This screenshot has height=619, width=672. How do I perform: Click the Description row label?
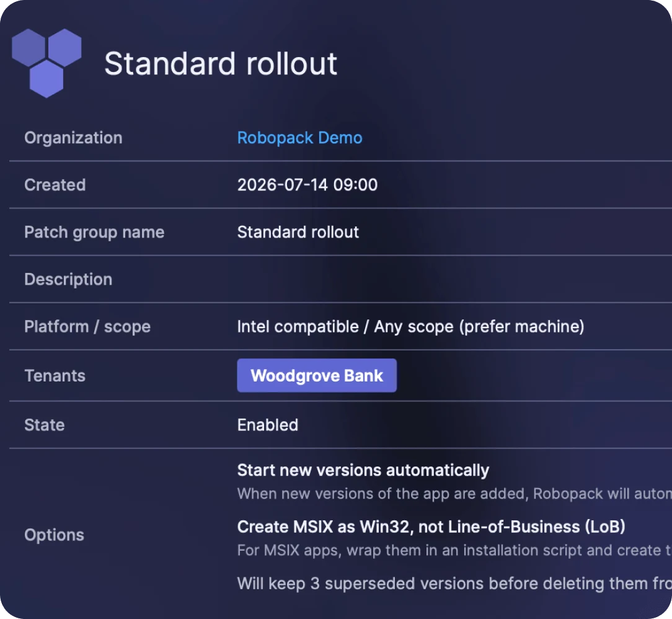click(x=68, y=280)
